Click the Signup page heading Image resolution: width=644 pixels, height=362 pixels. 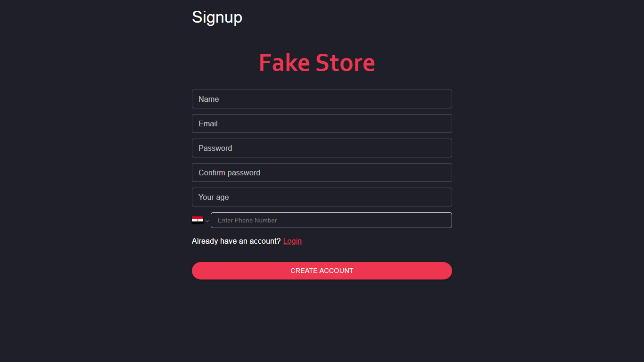pyautogui.click(x=217, y=17)
